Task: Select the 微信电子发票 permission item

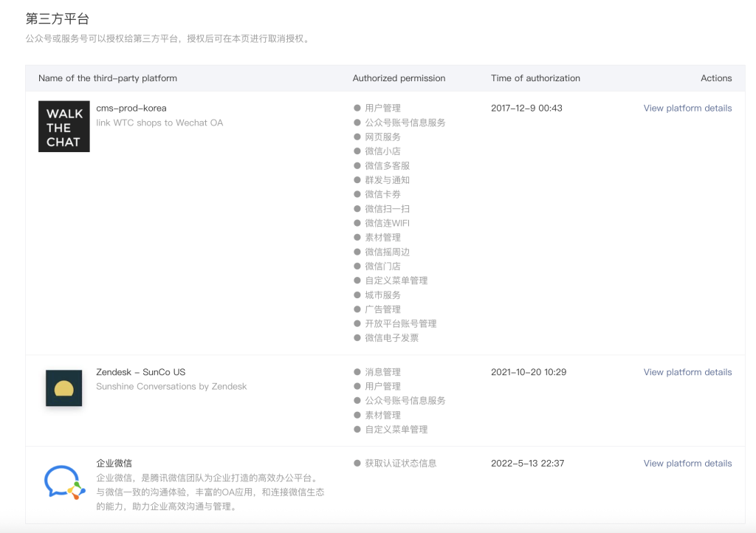Action: click(391, 338)
